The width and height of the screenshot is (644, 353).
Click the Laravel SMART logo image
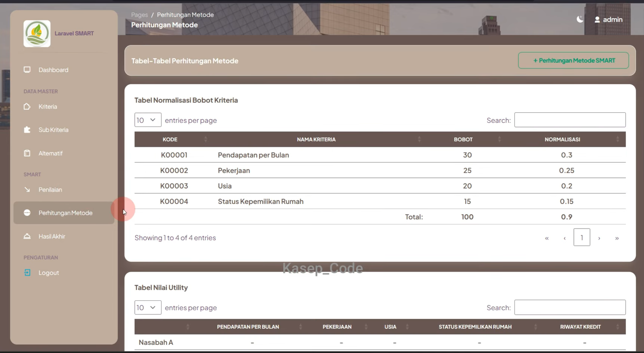coord(37,34)
